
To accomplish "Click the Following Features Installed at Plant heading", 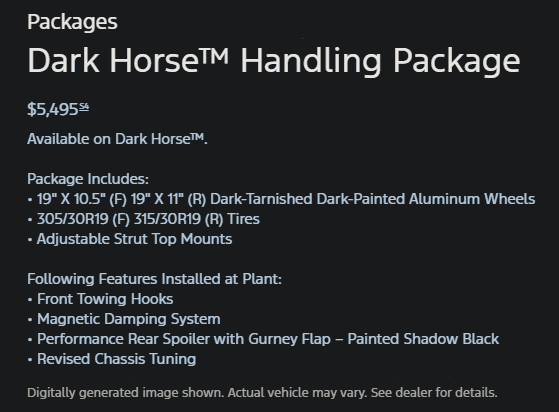I will 154,279.
